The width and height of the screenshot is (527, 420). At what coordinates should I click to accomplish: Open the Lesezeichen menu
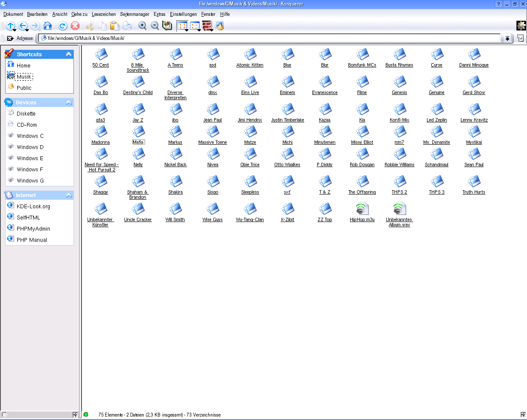(x=104, y=14)
